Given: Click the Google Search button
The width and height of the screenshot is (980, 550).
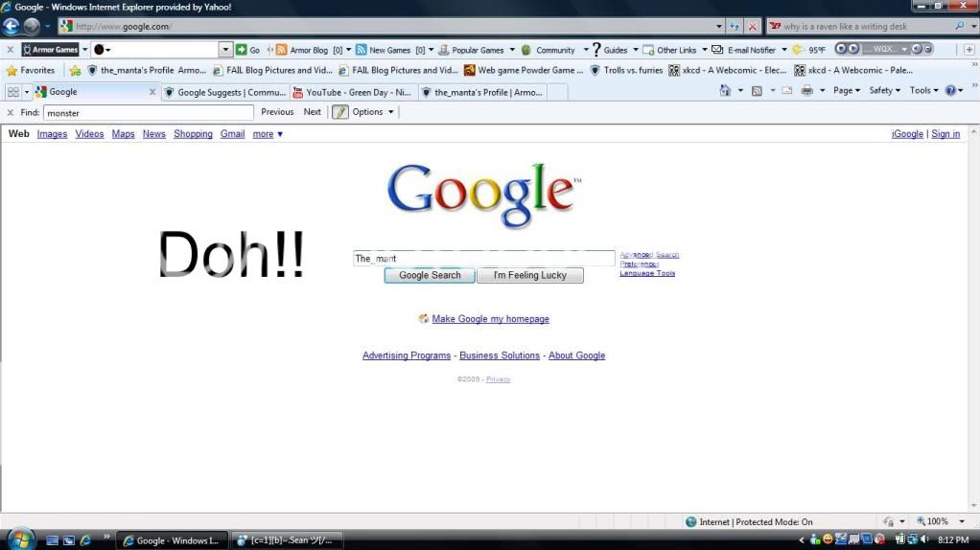Looking at the screenshot, I should coord(430,275).
